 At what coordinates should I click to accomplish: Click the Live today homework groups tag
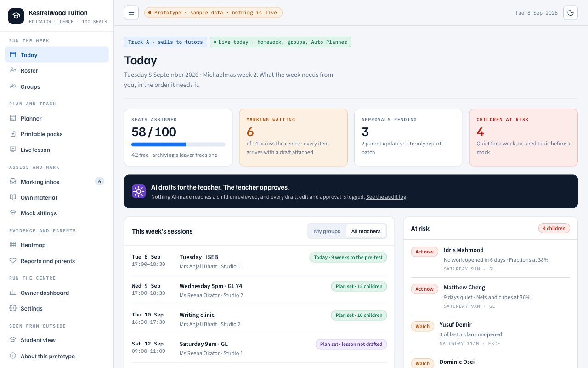tap(281, 42)
